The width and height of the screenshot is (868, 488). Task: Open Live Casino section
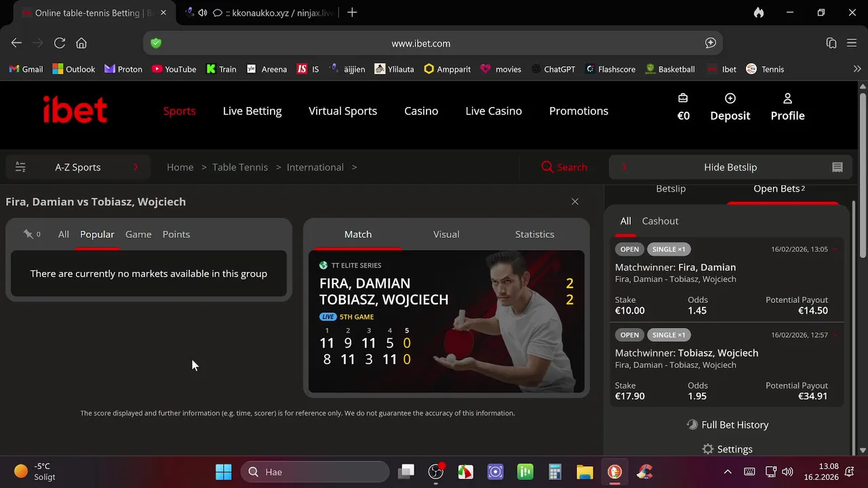click(x=494, y=111)
